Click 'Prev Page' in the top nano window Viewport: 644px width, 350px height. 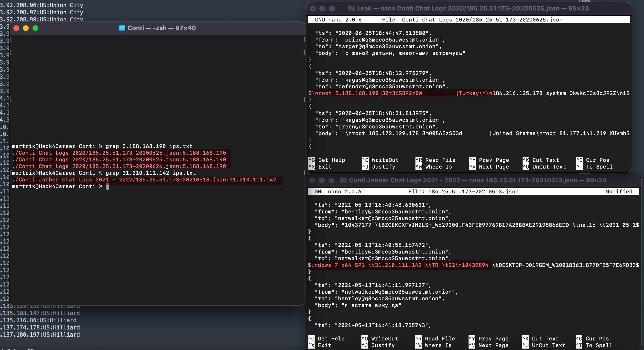coord(494,160)
